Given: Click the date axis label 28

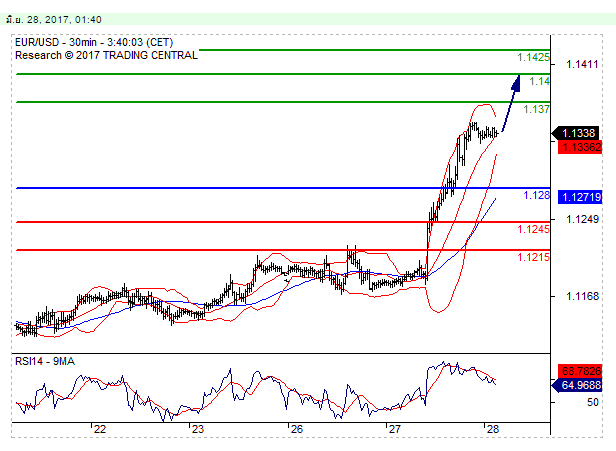Looking at the screenshot, I should pyautogui.click(x=493, y=429).
